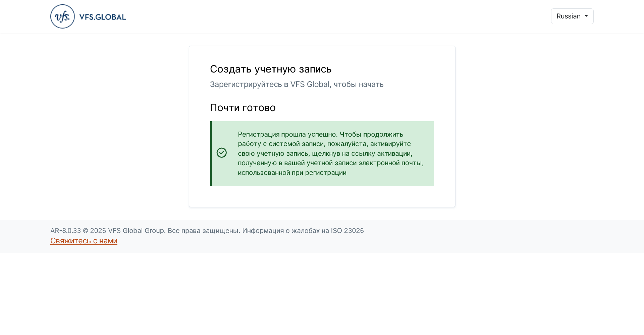The image size is (644, 335).
Task: Open the Russian language dropdown
Action: tap(572, 16)
